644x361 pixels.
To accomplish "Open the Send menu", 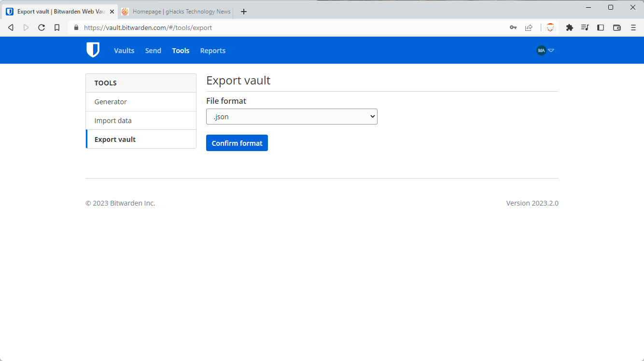I will coord(153,50).
